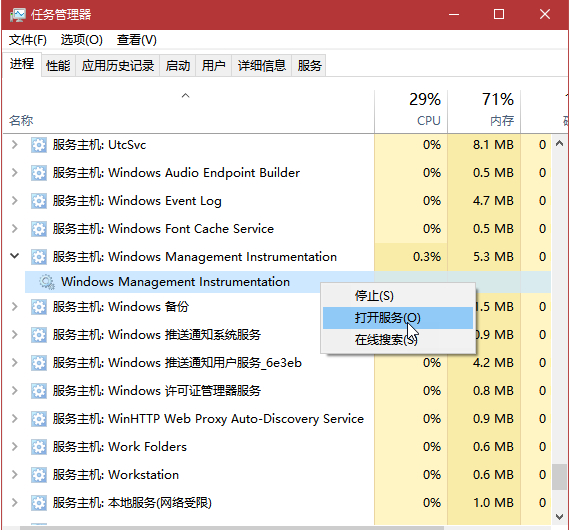Viewport: 570px width, 530px height.
Task: Click the 4.2 MB memory value
Action: click(493, 362)
